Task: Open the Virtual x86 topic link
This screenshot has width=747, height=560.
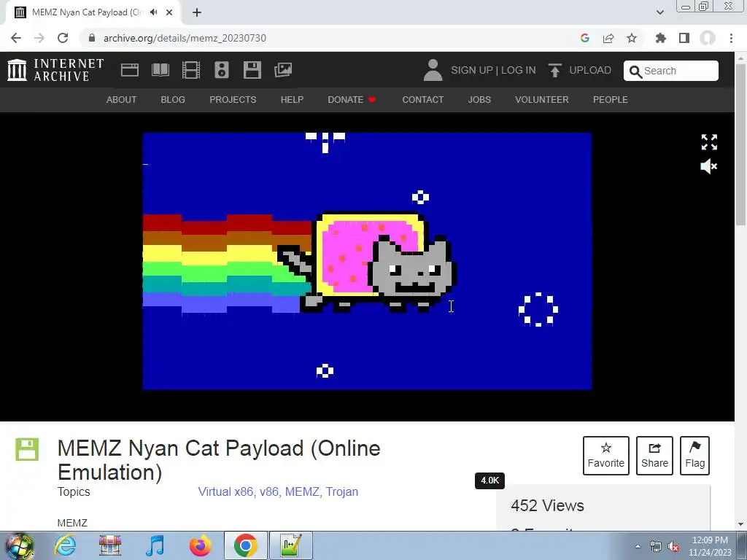Action: click(x=225, y=491)
